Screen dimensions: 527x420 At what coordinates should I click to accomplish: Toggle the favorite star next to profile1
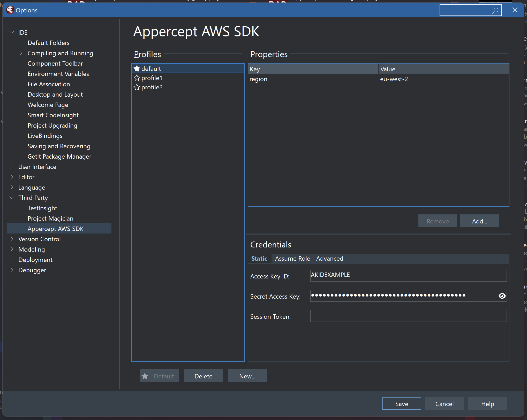(x=137, y=78)
